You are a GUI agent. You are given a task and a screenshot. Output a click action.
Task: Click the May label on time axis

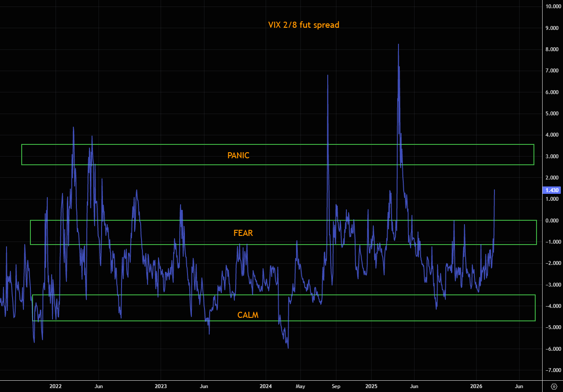300,385
